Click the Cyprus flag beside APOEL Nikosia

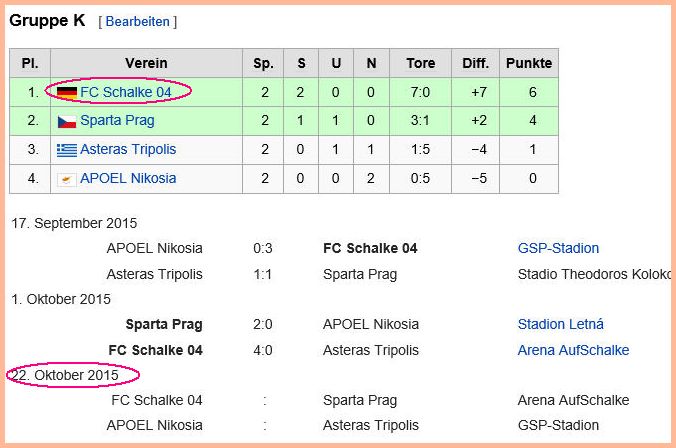pyautogui.click(x=67, y=179)
